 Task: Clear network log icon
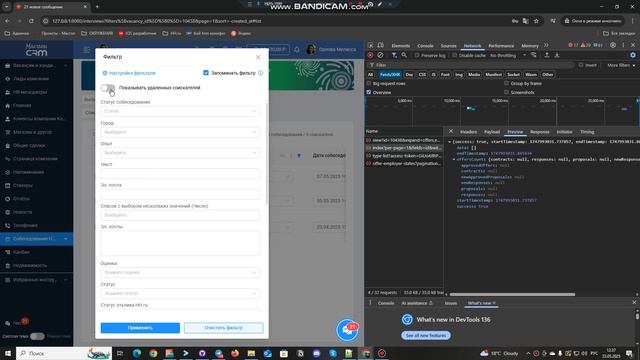[x=380, y=55]
